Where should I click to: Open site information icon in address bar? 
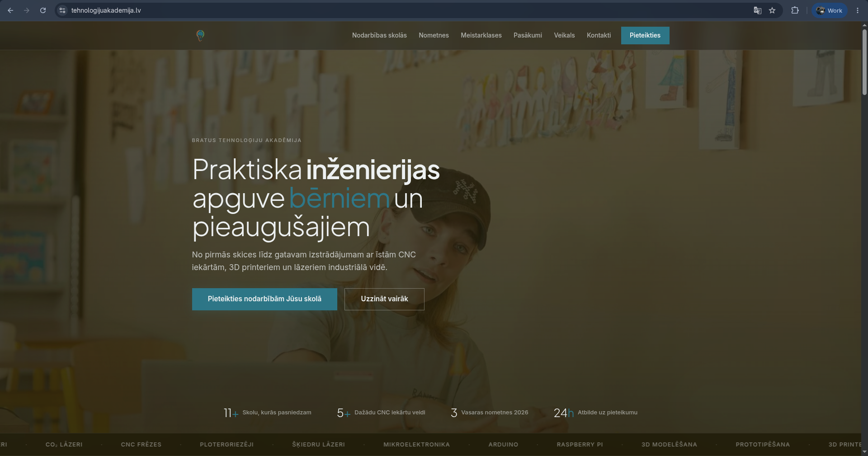point(62,10)
